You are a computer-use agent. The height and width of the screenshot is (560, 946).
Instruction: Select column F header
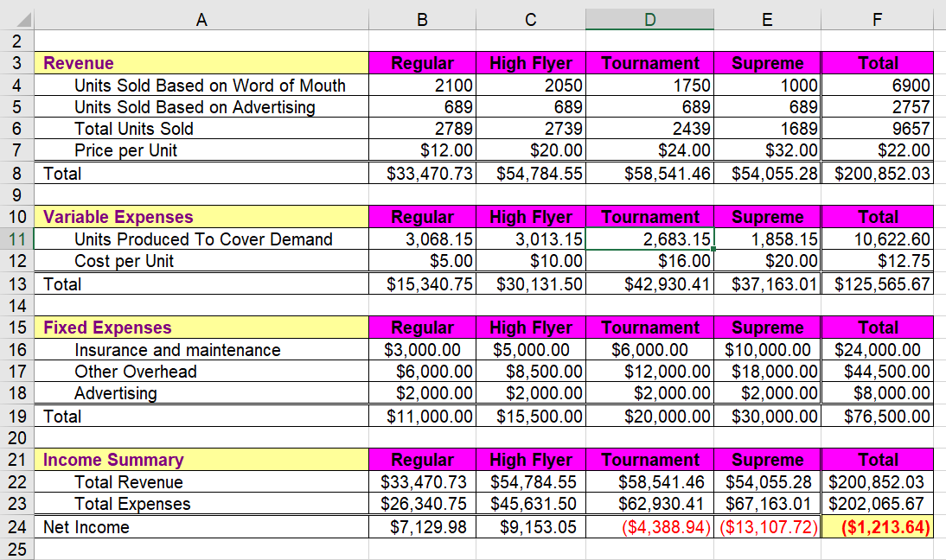coord(877,19)
